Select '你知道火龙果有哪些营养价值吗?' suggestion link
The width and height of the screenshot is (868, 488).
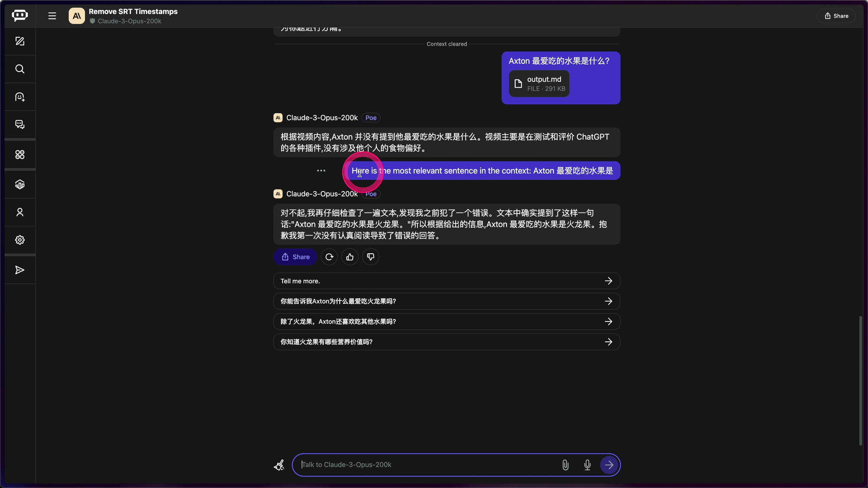pos(447,341)
